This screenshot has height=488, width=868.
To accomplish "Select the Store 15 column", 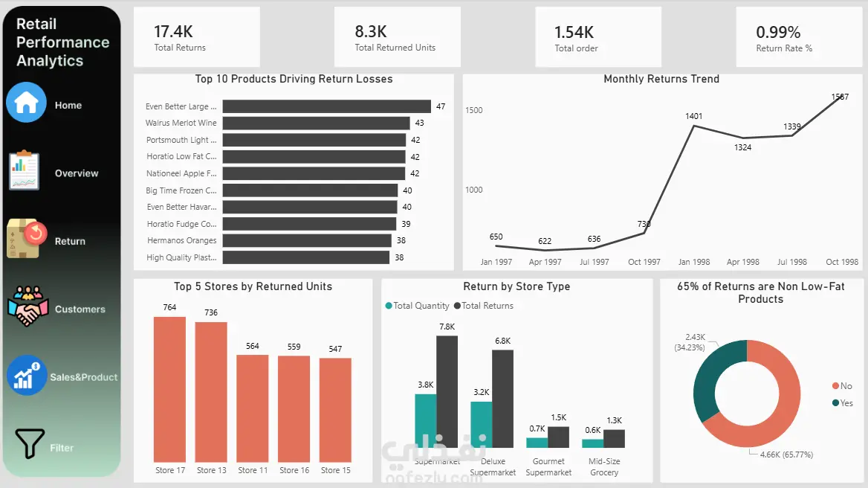I will pyautogui.click(x=335, y=411).
